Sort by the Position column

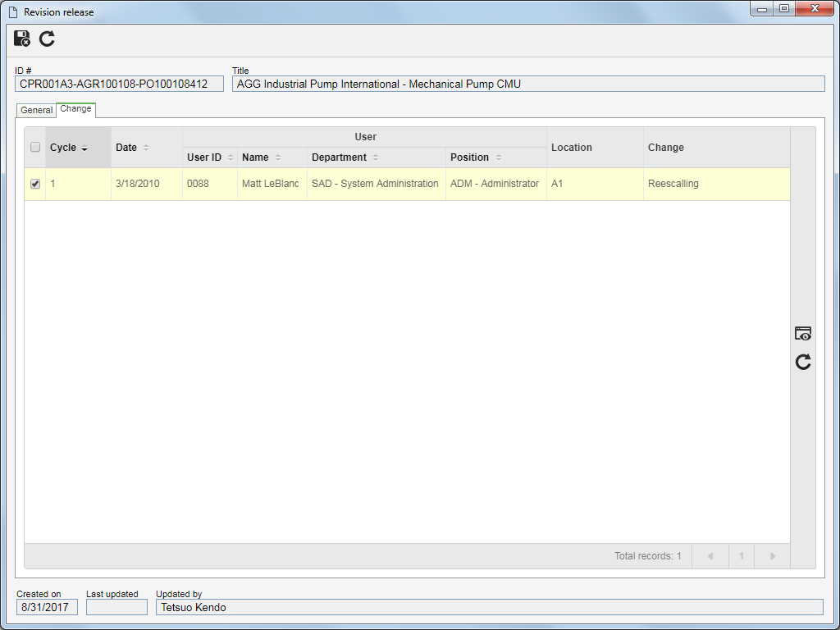pos(496,157)
